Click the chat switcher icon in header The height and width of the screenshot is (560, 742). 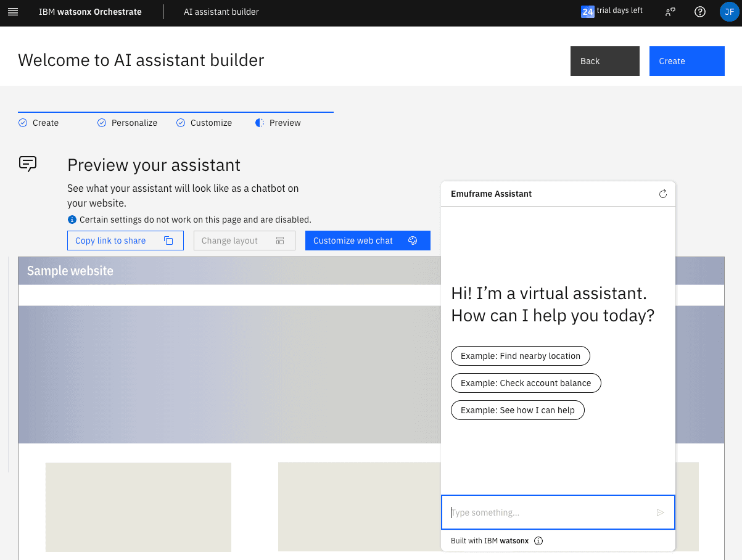coord(670,12)
